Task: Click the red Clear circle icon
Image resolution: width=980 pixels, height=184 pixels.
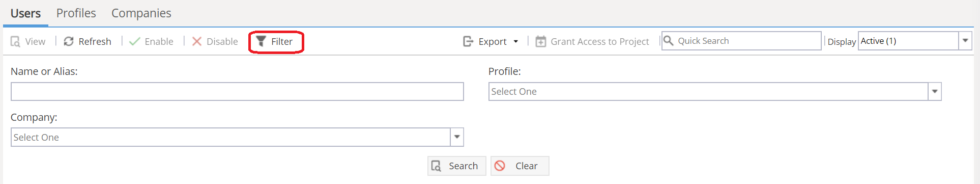Action: (x=500, y=166)
